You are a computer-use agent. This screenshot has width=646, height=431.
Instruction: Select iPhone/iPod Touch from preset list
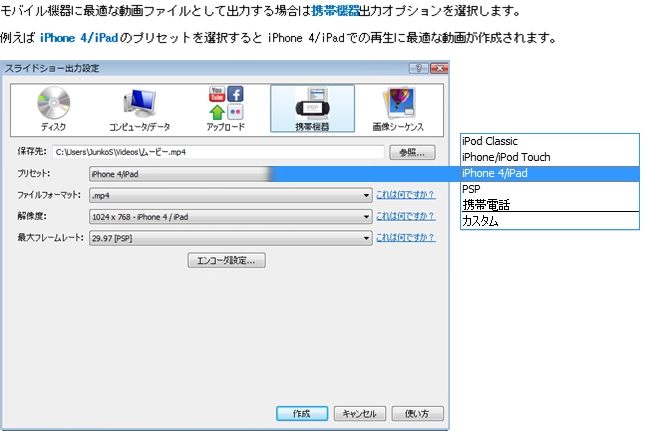coord(550,157)
